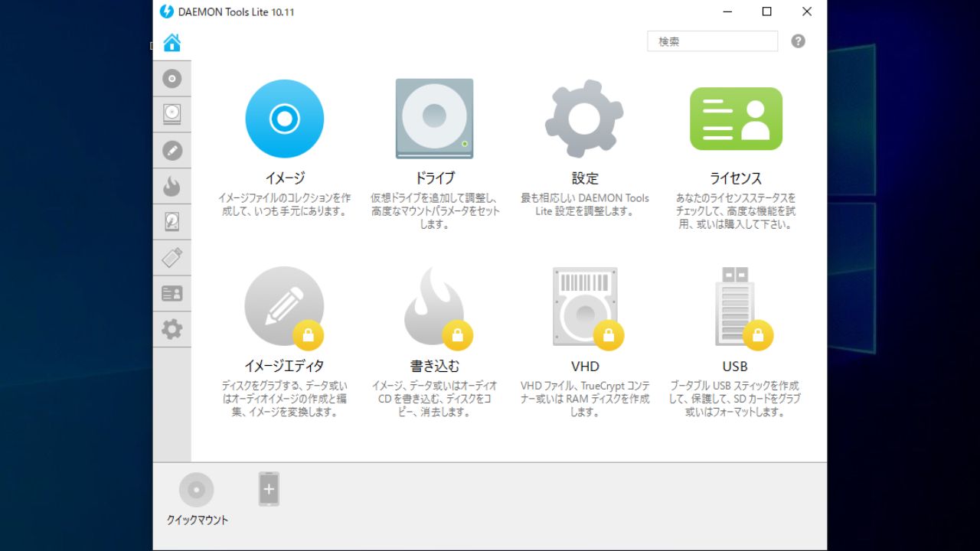980x551 pixels.
Task: Open the locked イメージエディタ pencil tile
Action: pos(285,307)
